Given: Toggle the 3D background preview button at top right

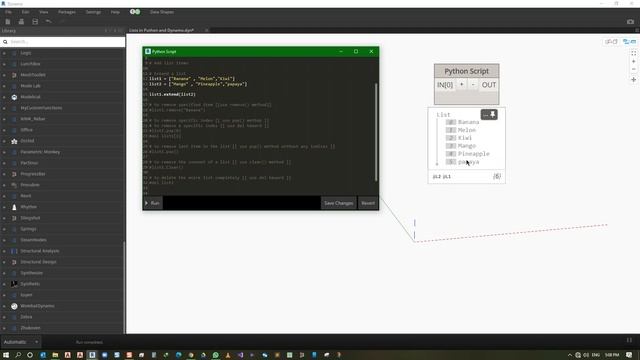Looking at the screenshot, I should click(x=629, y=41).
